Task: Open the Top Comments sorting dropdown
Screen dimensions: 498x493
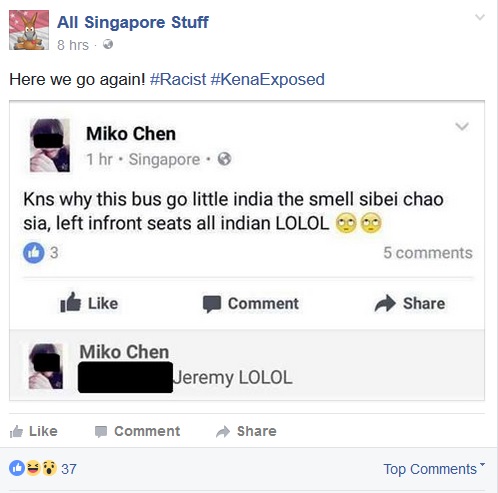Action: (434, 469)
